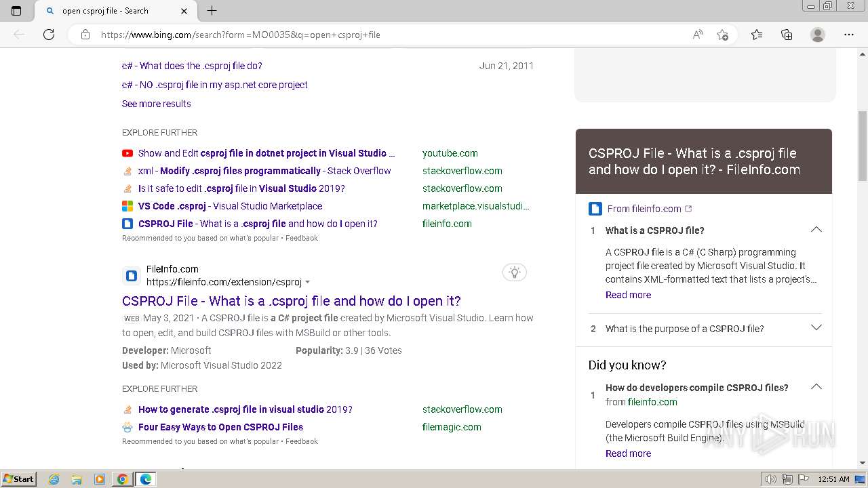Open 'NO .csproj file in my asp.net core project'
Screen dimensions: 868x488
pos(215,85)
